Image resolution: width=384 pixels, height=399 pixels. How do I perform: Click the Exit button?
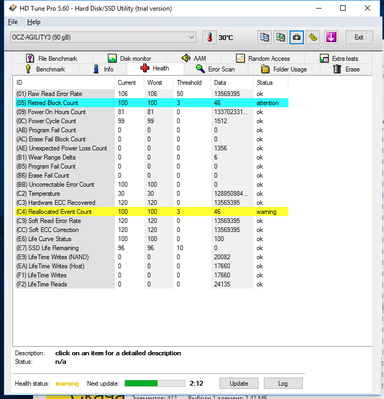click(x=359, y=37)
